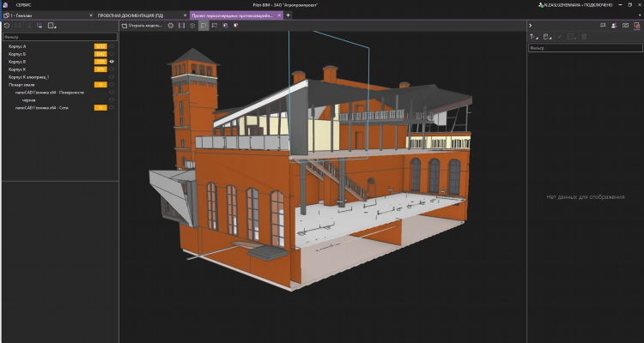The width and height of the screenshot is (644, 343).
Task: Click the history clock icon in the left panel toolbar
Action: [7, 26]
